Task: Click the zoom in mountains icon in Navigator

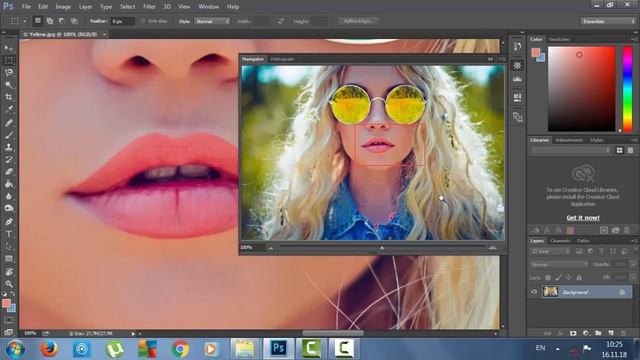Action: [x=493, y=247]
